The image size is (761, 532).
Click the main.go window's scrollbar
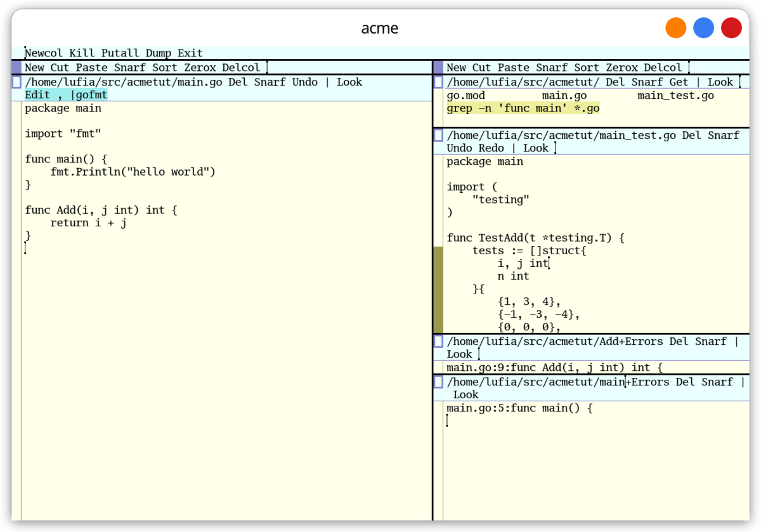(x=16, y=311)
